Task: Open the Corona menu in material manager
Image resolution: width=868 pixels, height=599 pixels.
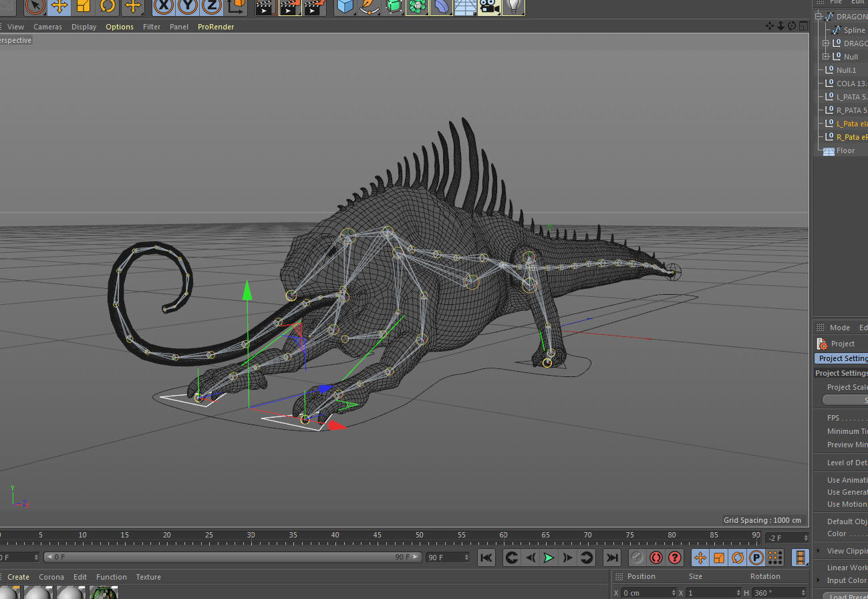Action: click(x=51, y=577)
